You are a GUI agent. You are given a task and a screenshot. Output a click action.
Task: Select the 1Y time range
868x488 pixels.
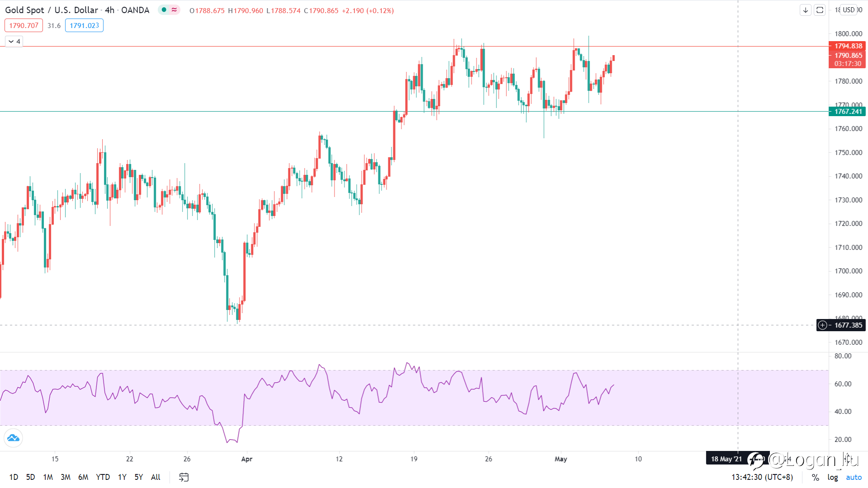click(122, 477)
